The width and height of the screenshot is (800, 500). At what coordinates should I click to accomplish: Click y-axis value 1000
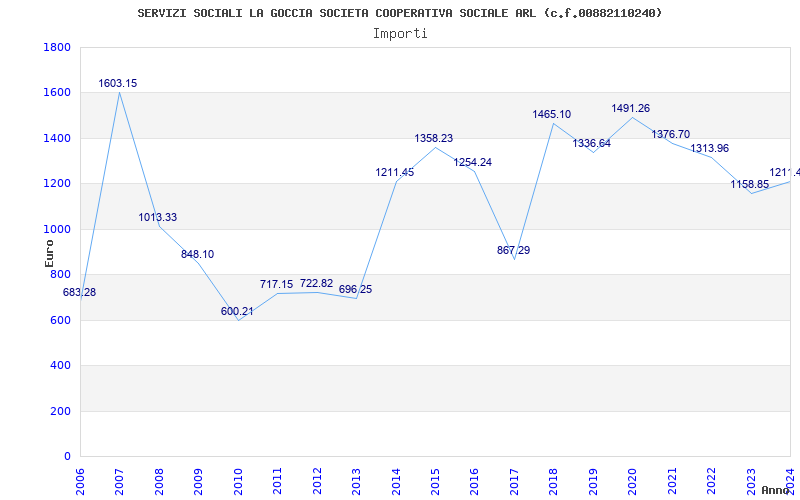click(x=57, y=229)
